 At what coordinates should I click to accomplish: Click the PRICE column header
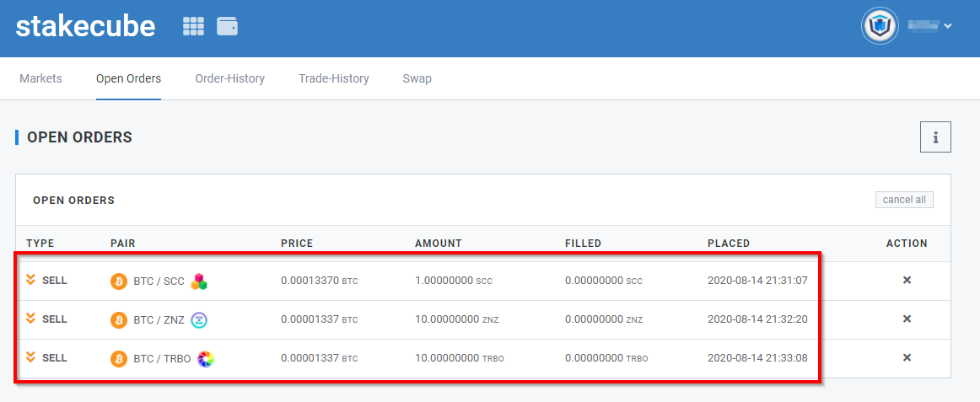click(297, 244)
